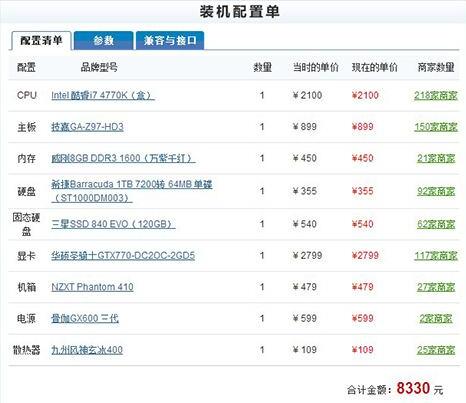Click the original price ¥ 540

click(x=305, y=224)
